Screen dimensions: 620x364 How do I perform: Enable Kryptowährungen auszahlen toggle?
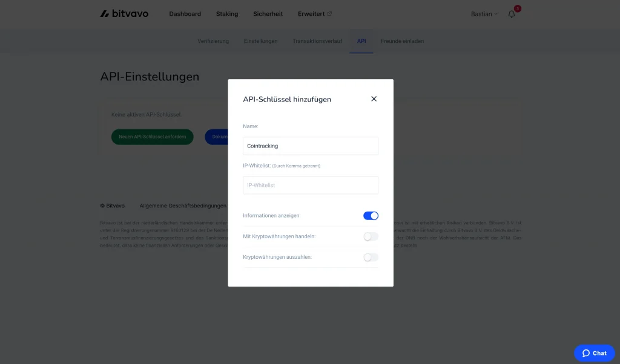point(371,257)
